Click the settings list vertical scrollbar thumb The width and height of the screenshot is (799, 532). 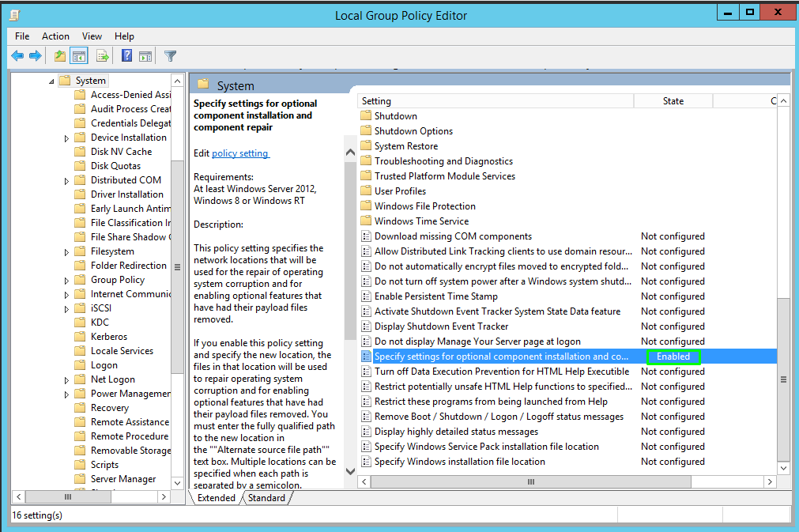(x=783, y=379)
